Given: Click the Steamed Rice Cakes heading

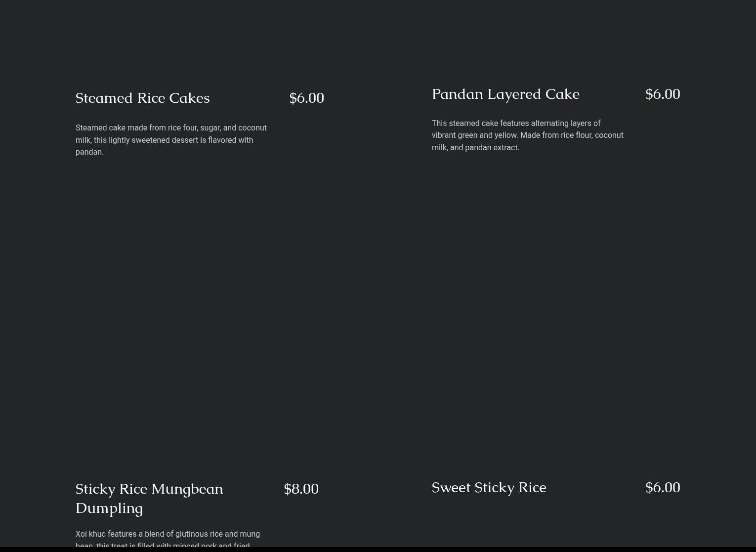Looking at the screenshot, I should pos(142,98).
